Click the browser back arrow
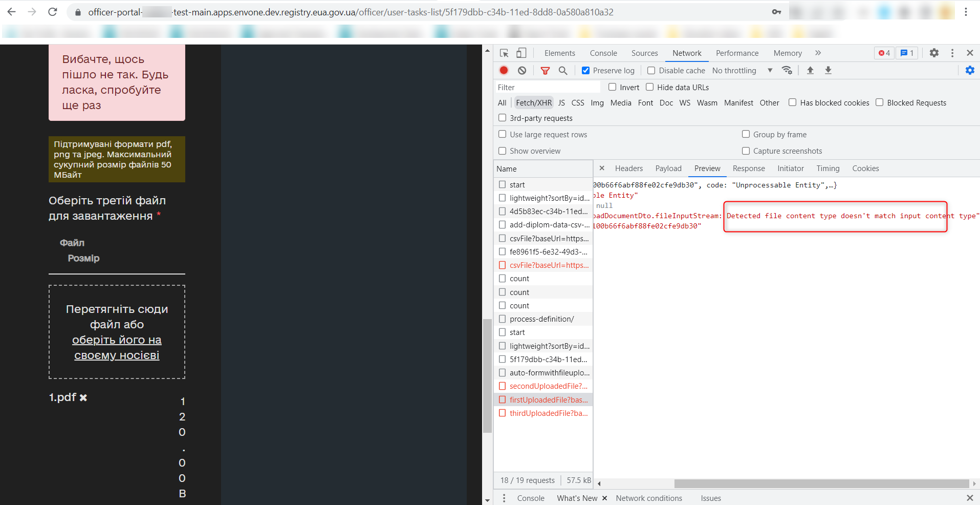 click(x=11, y=12)
